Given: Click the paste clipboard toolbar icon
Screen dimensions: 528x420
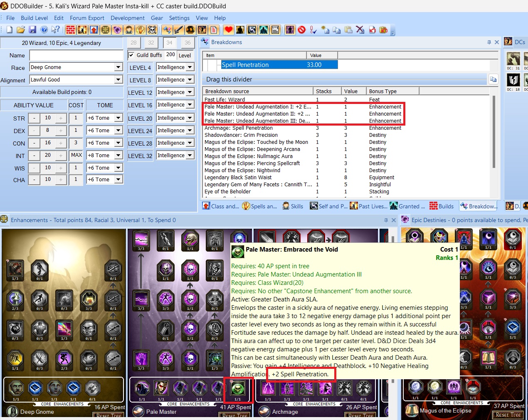Looking at the screenshot, I should [348, 30].
